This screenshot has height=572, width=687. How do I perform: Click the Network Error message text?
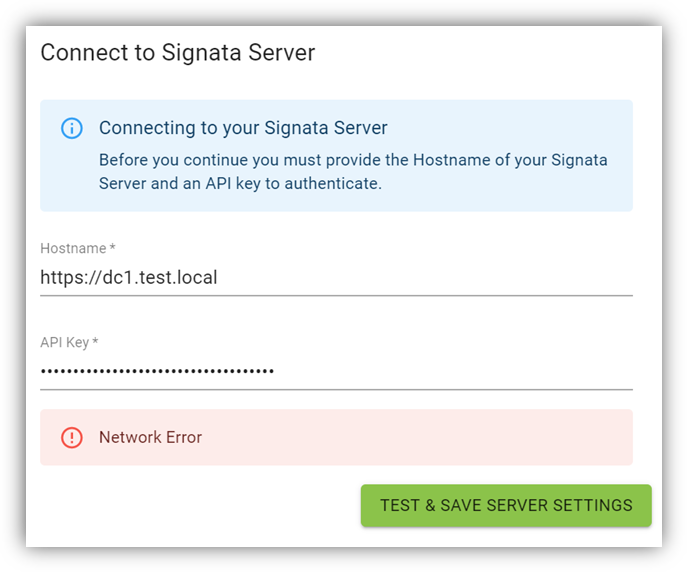(150, 438)
